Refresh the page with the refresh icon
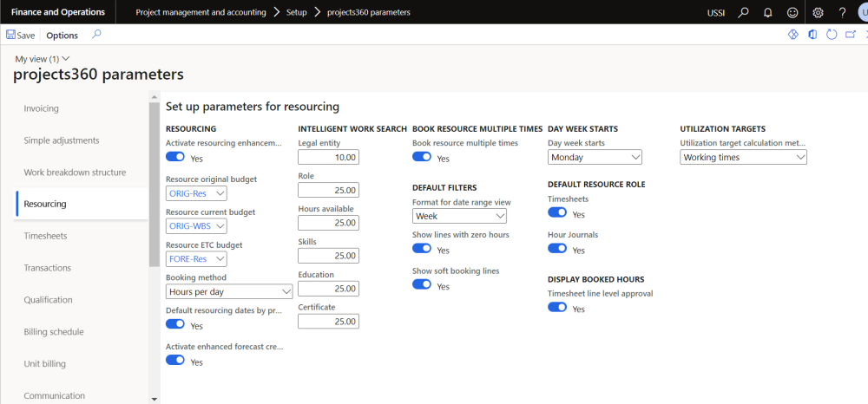Image resolution: width=868 pixels, height=404 pixels. [x=832, y=35]
